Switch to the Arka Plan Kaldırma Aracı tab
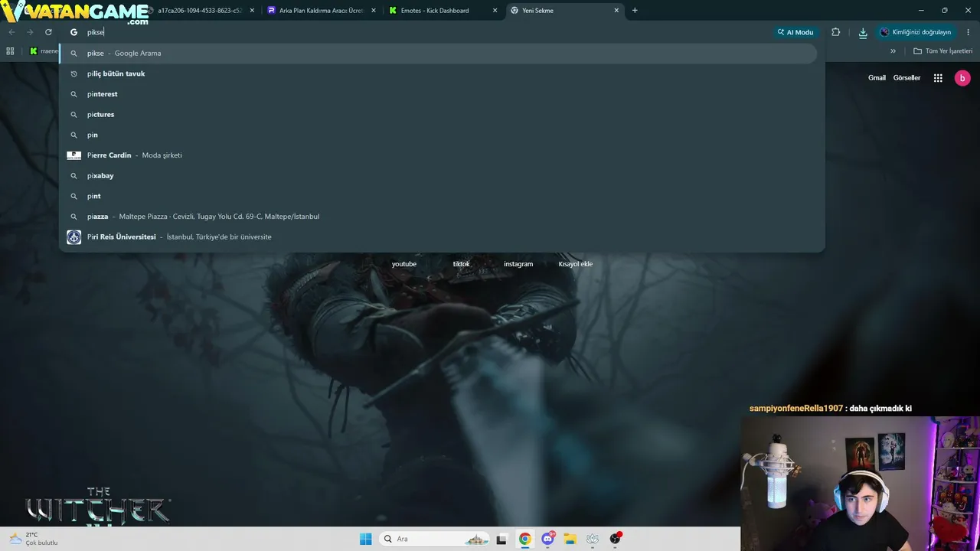 321,11
